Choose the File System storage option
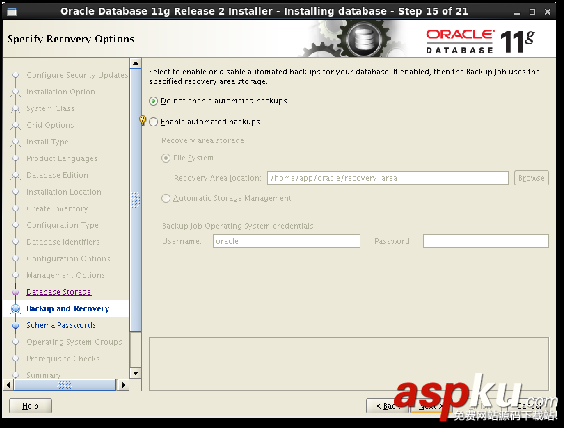Image resolution: width=564 pixels, height=428 pixels. (165, 158)
